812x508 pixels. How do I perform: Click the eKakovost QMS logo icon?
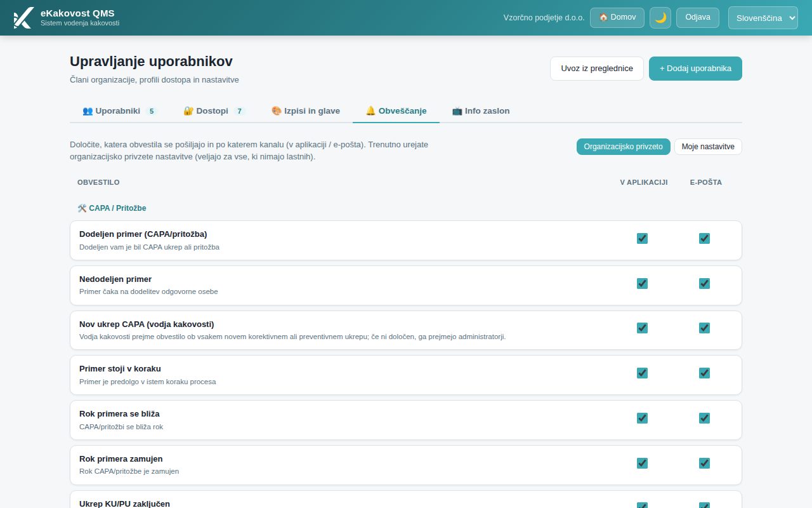23,18
